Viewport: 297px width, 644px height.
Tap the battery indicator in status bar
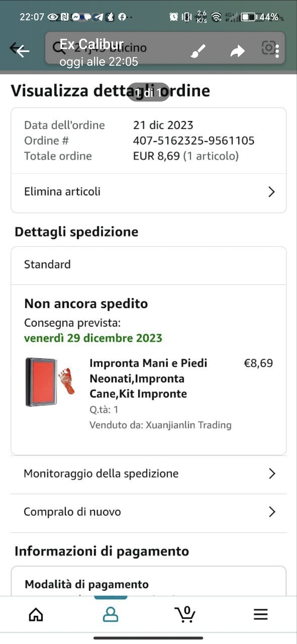click(x=249, y=17)
